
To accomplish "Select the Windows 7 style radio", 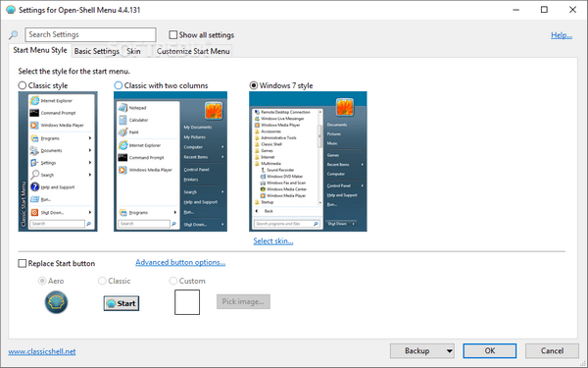I will (254, 85).
